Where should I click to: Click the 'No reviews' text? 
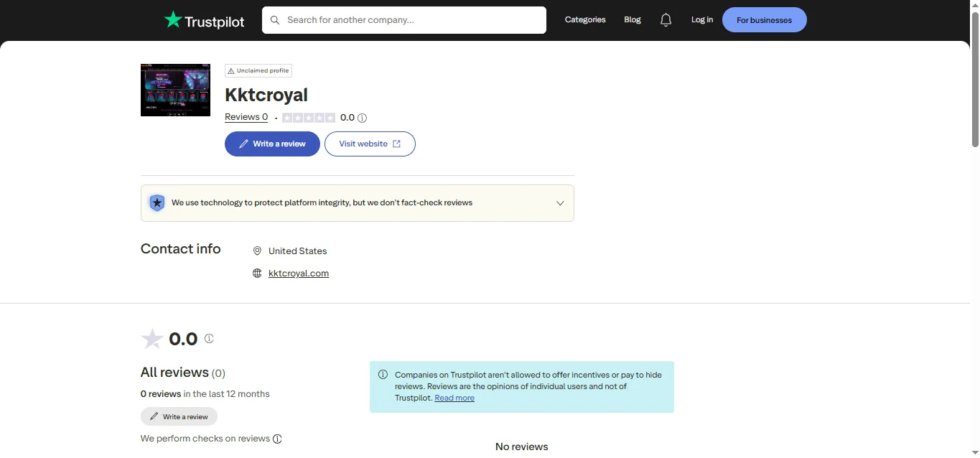pyautogui.click(x=522, y=447)
